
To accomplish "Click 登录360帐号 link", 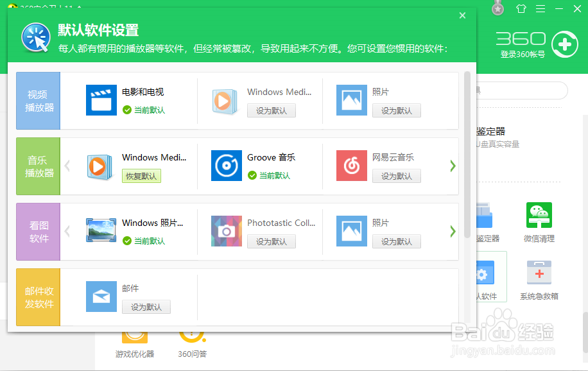I will pos(523,55).
